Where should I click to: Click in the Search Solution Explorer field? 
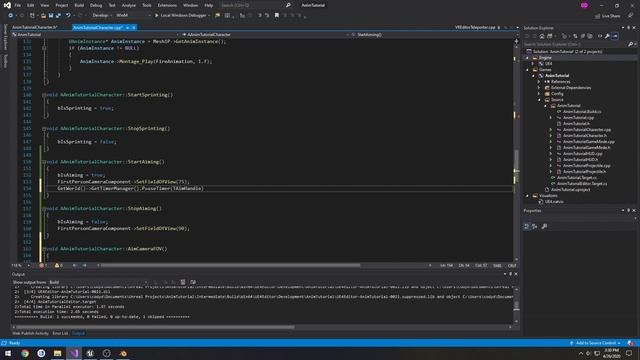[576, 44]
